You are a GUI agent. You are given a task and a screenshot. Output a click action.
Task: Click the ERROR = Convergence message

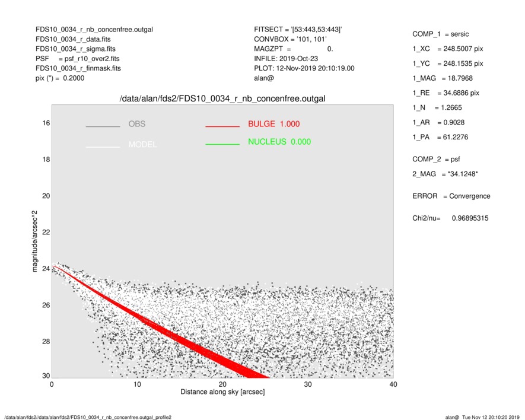(x=451, y=196)
